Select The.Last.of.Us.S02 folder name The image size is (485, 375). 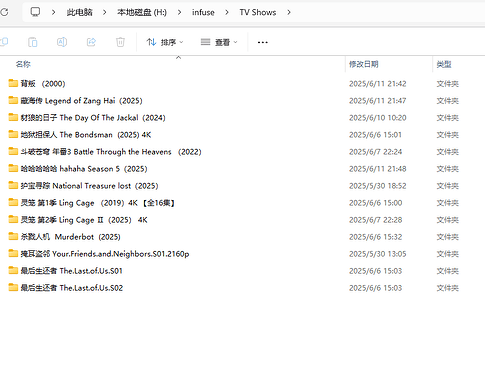(x=72, y=288)
